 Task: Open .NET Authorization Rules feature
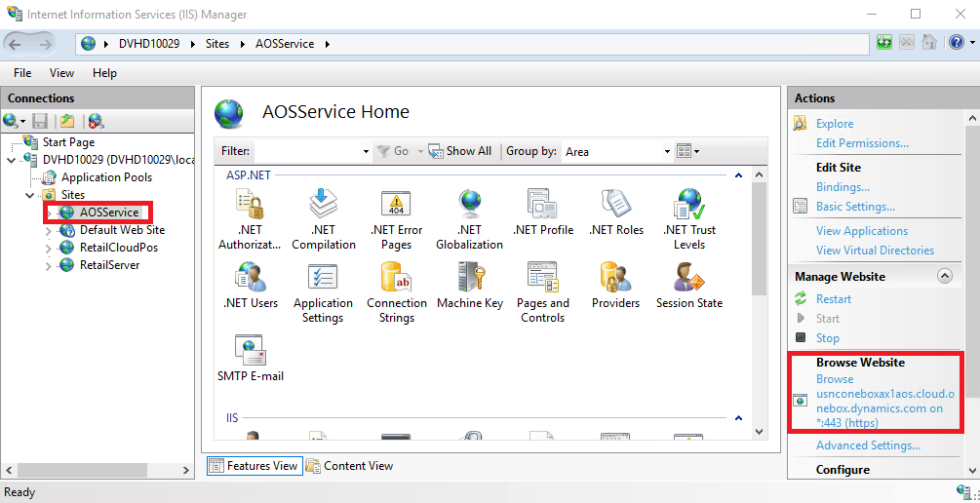click(x=250, y=219)
